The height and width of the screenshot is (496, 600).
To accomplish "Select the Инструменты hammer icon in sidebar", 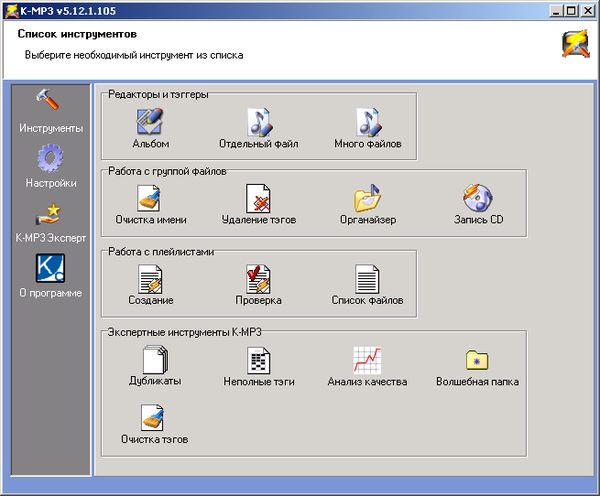I will click(48, 100).
